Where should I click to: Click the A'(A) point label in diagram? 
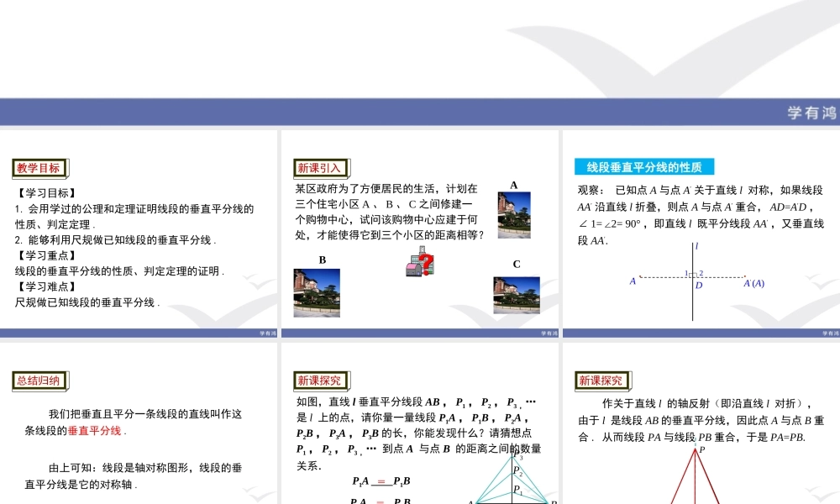[x=753, y=283]
